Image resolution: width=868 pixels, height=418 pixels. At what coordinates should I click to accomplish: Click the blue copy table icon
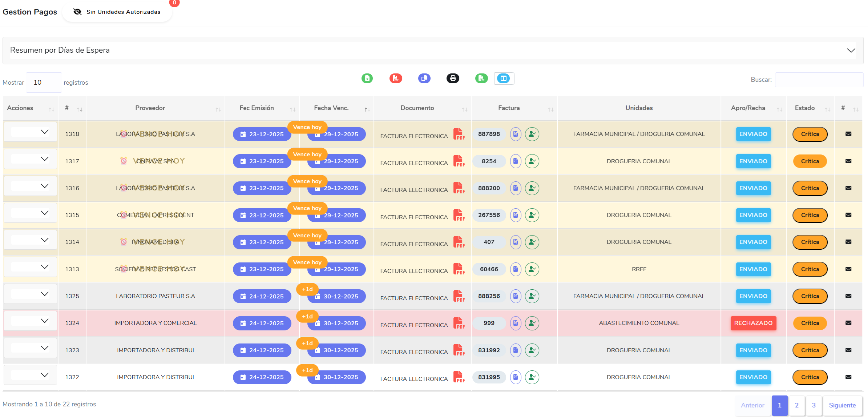(424, 78)
